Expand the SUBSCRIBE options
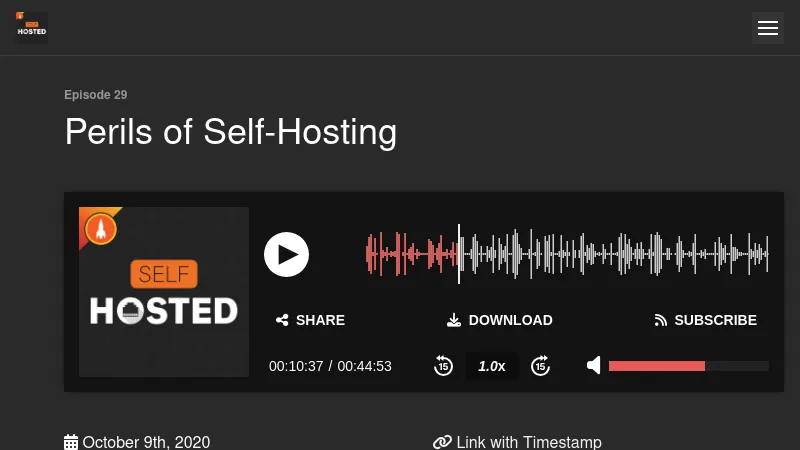The height and width of the screenshot is (450, 800). click(x=715, y=320)
